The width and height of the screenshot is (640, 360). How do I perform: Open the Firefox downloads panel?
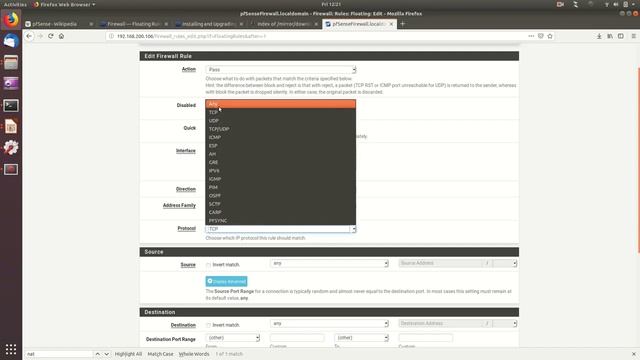pyautogui.click(x=599, y=36)
